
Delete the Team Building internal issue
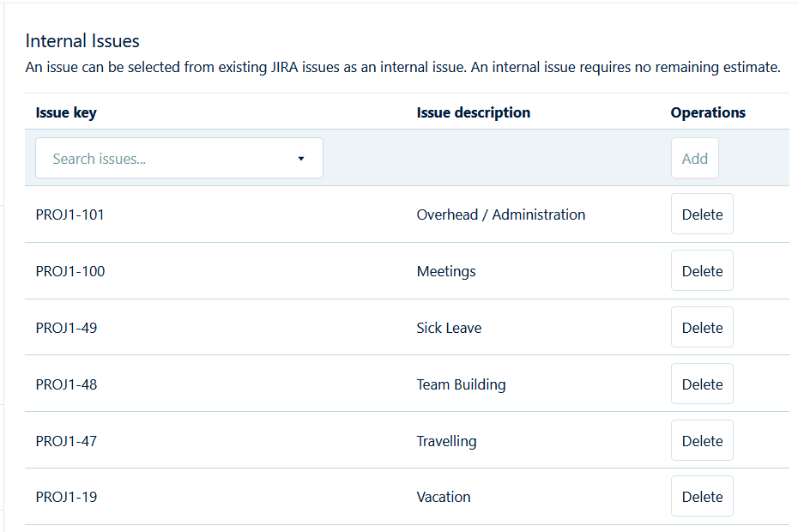[x=702, y=384]
